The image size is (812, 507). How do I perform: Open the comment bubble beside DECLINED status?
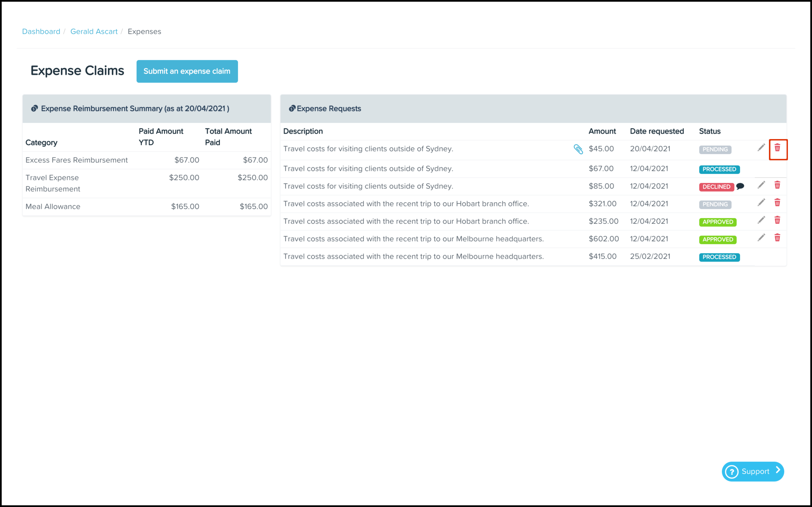coord(740,186)
